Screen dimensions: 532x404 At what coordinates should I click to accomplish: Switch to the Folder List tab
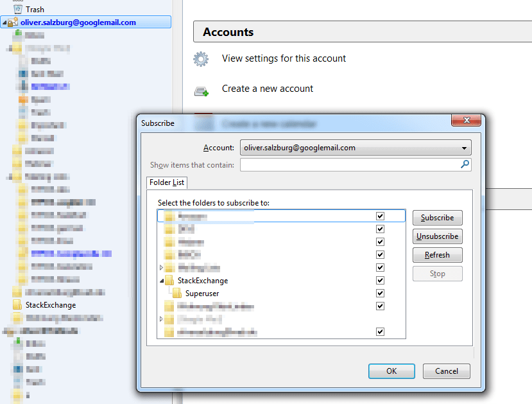(x=166, y=182)
